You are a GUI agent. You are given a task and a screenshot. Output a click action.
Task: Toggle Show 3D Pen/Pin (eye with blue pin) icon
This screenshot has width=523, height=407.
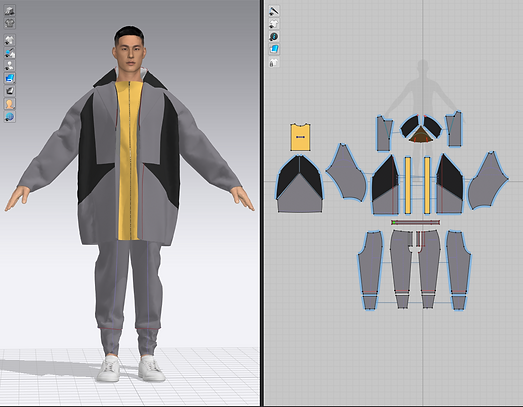click(x=10, y=53)
